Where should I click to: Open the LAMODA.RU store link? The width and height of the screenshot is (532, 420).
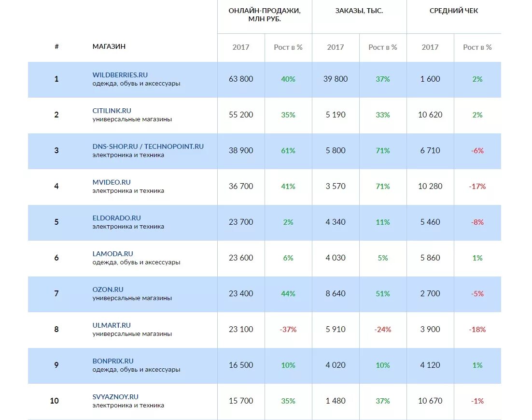point(112,253)
